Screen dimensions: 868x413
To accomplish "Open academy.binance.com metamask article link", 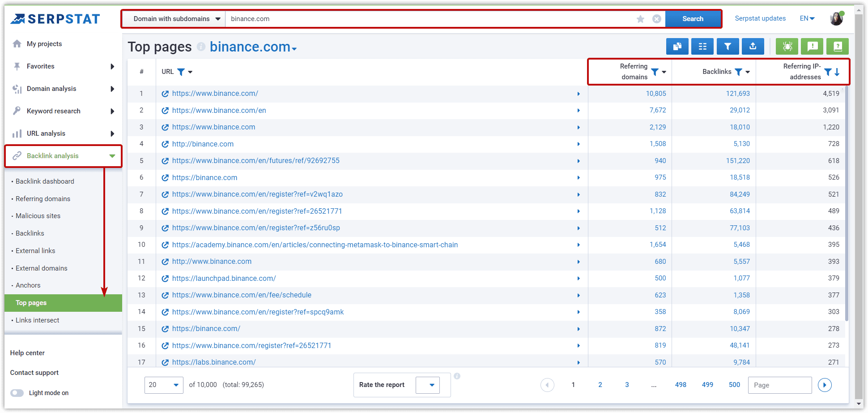I will tap(315, 245).
